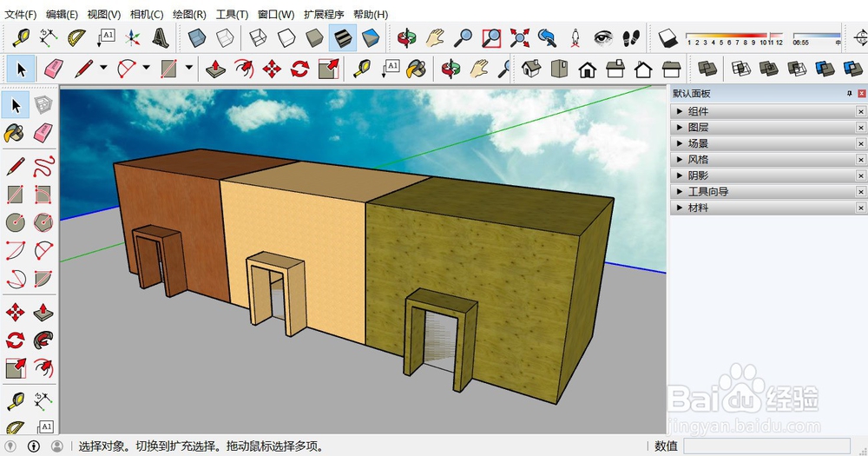Expand the 图层 panel
868x456 pixels.
point(764,128)
